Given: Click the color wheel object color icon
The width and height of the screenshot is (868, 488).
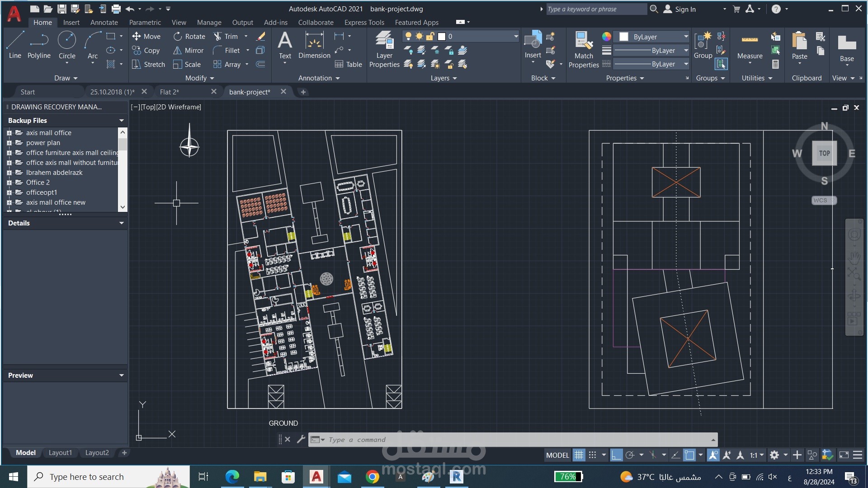Looking at the screenshot, I should (606, 37).
